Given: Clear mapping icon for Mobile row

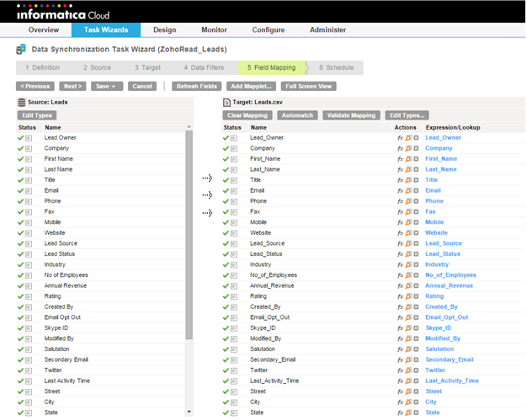Looking at the screenshot, I should [x=416, y=222].
